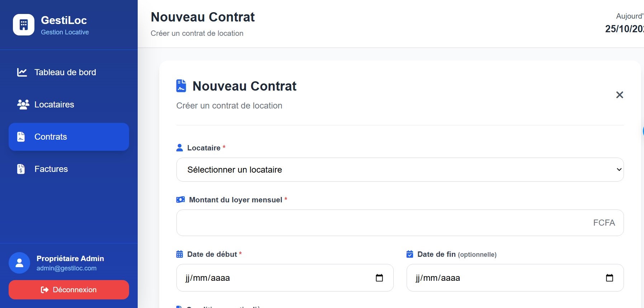Click the Nouveau Contrat form header icon
Screen dimensions: 644x308
pos(181,86)
